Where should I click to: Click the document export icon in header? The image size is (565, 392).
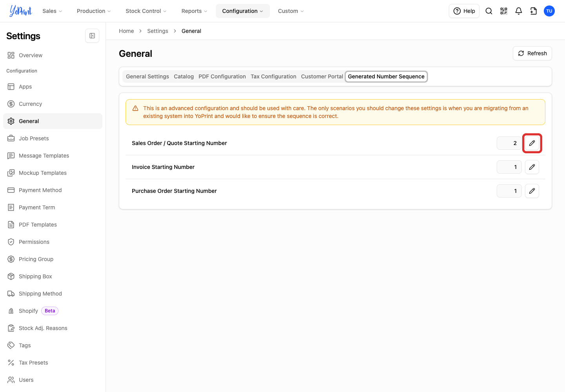[534, 11]
